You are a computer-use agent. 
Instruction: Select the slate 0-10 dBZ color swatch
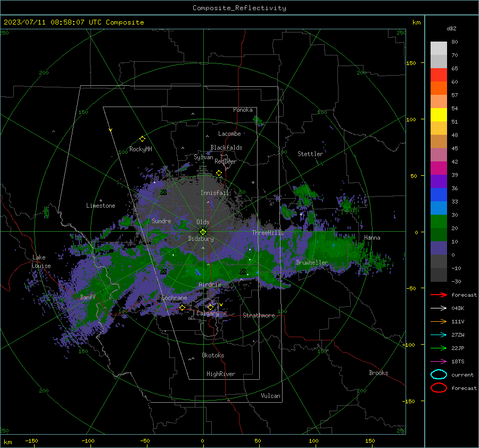439,248
